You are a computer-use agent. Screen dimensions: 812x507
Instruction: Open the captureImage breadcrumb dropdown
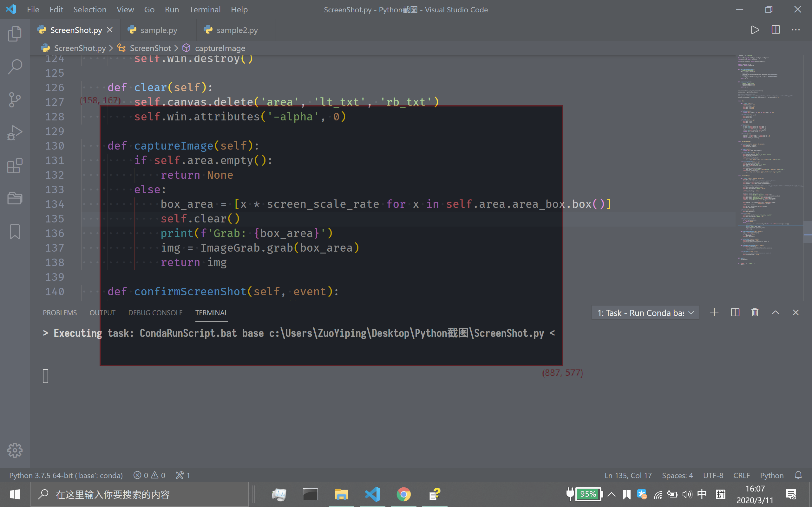coord(220,48)
